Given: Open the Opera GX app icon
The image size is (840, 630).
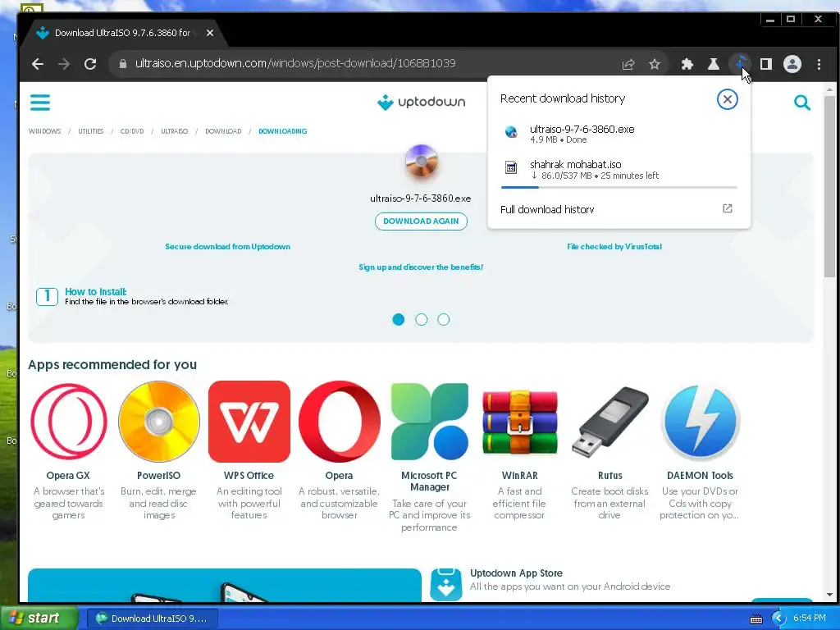Looking at the screenshot, I should 69,422.
